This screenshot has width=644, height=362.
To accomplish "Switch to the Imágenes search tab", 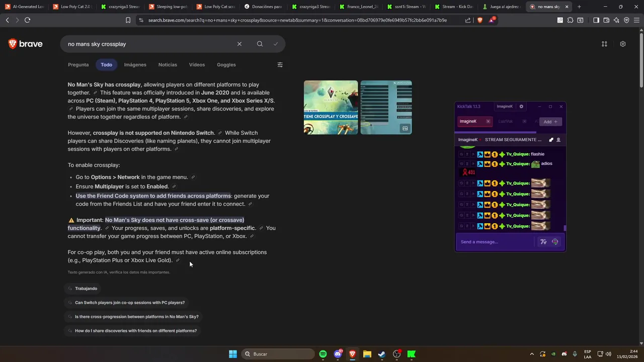I will 135,65.
